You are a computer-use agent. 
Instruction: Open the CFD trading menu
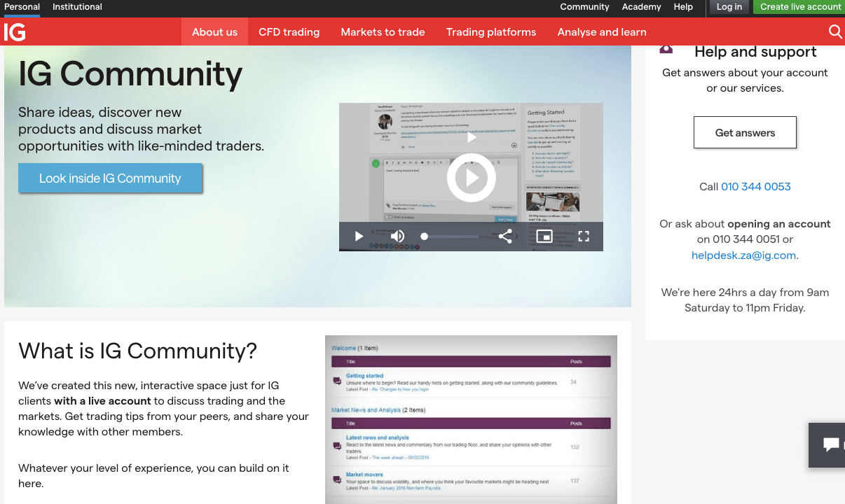pos(289,32)
